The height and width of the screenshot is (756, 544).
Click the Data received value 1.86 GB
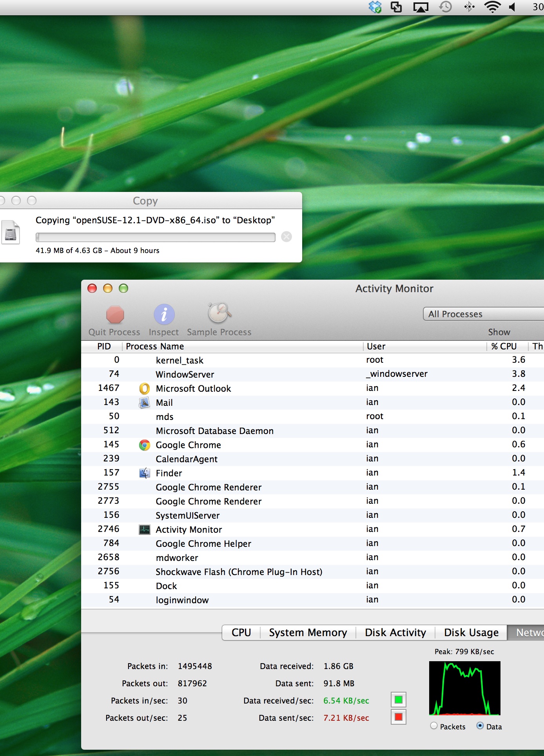(338, 666)
